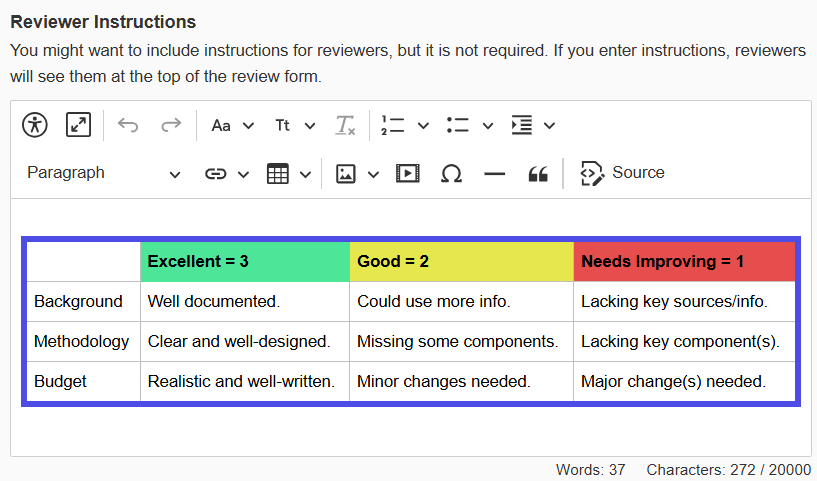This screenshot has height=481, width=817.
Task: Click the 'Clear and well-designed.' cell
Action: point(245,342)
